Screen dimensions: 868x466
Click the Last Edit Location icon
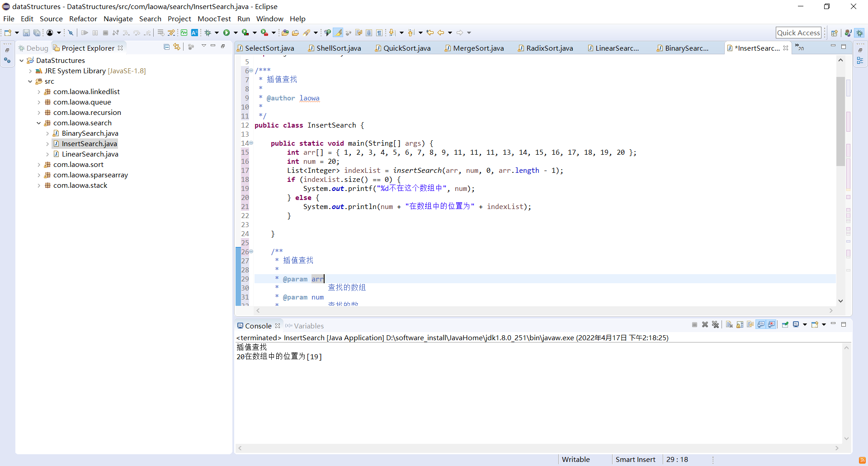[430, 33]
